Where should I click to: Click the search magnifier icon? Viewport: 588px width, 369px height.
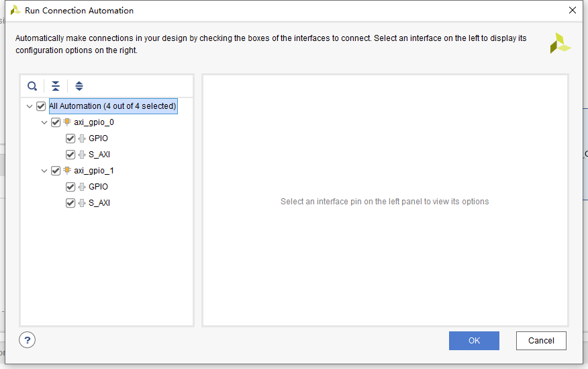32,86
